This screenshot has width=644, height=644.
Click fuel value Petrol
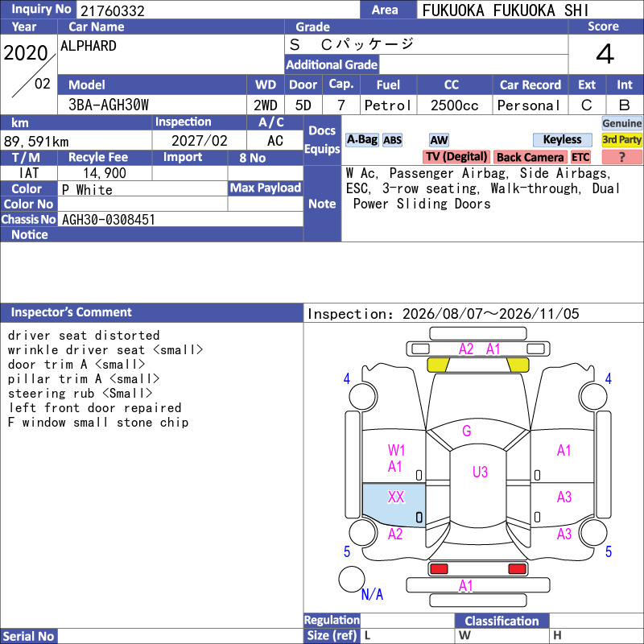(x=388, y=105)
